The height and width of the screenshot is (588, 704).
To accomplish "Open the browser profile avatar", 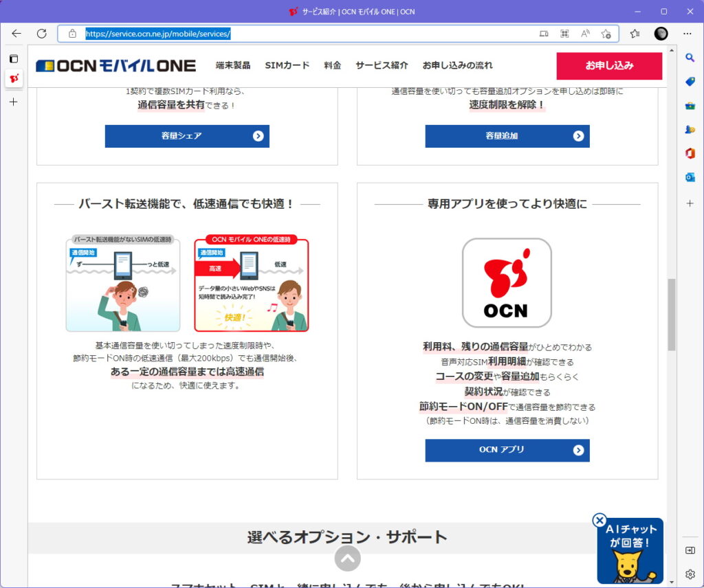I will [661, 34].
